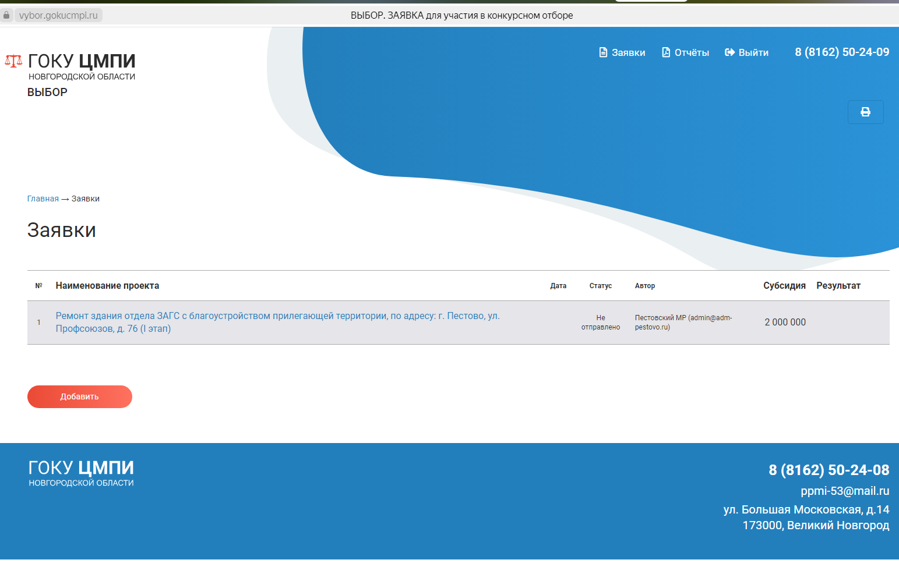The image size is (899, 588).
Task: Click the lock icon in address bar
Action: [x=6, y=15]
